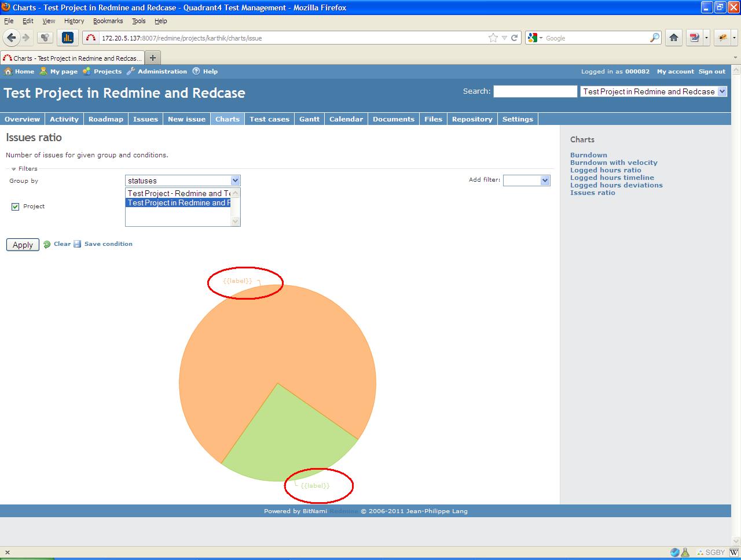Open the Burndown with velocity chart link
Screen dimensions: 741x560
(x=614, y=163)
